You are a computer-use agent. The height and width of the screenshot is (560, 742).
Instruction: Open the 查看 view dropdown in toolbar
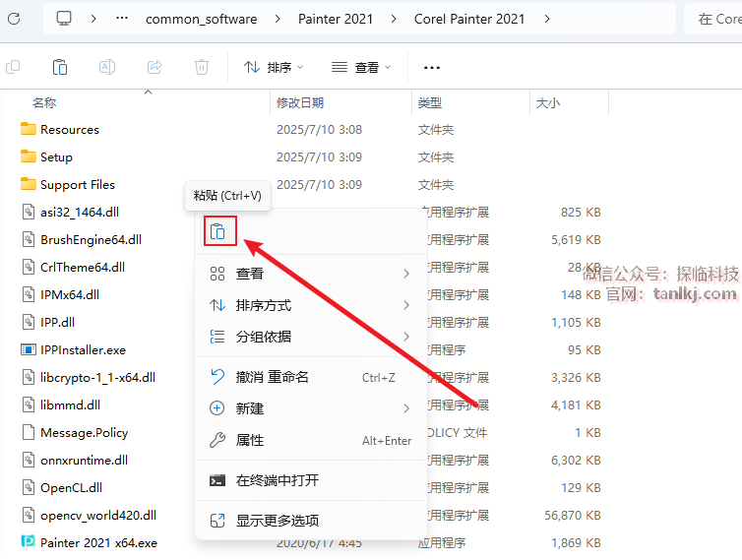coord(361,67)
